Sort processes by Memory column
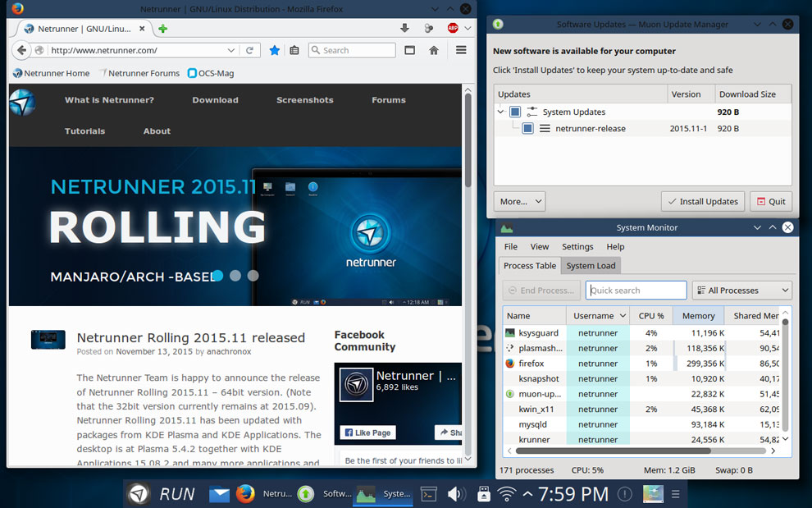Viewport: 812px width, 508px height. [x=699, y=316]
